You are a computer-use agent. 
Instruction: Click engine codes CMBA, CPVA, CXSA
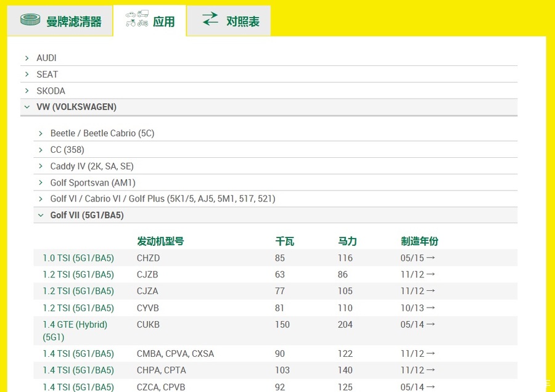(x=176, y=353)
